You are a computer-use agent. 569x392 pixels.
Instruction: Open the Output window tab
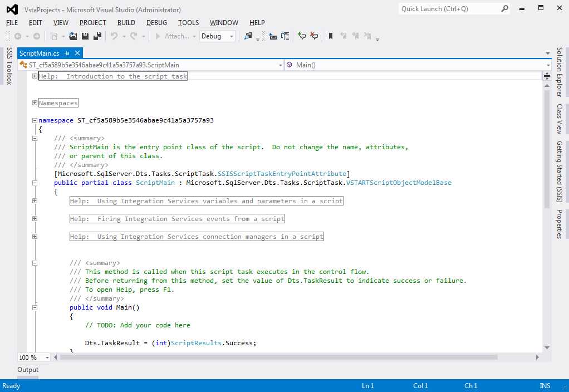28,370
